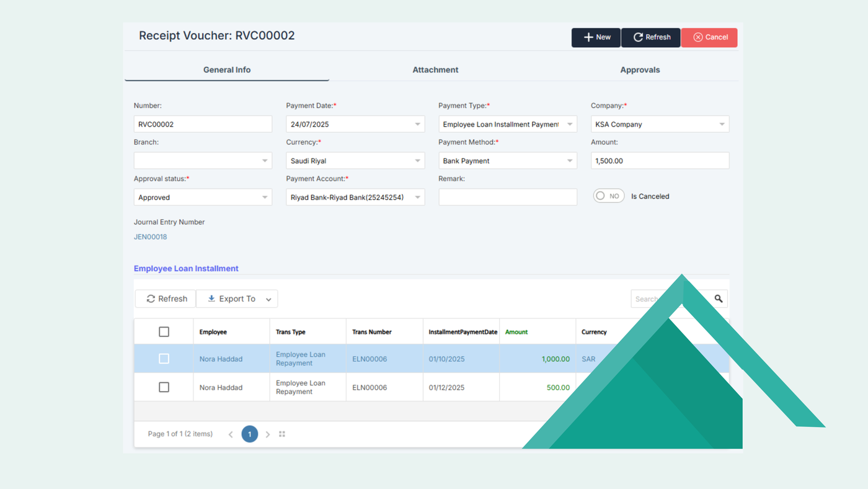This screenshot has width=868, height=489.
Task: Click the New voucher button
Action: (x=596, y=37)
